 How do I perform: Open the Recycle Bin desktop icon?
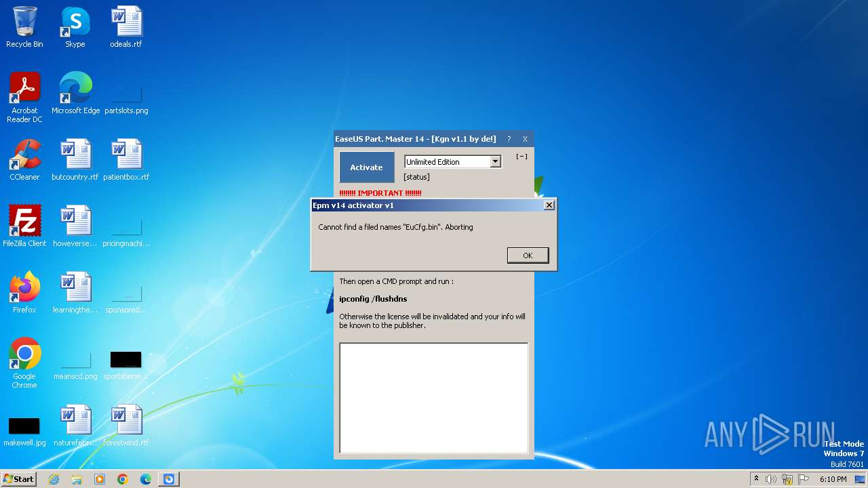pyautogui.click(x=24, y=27)
